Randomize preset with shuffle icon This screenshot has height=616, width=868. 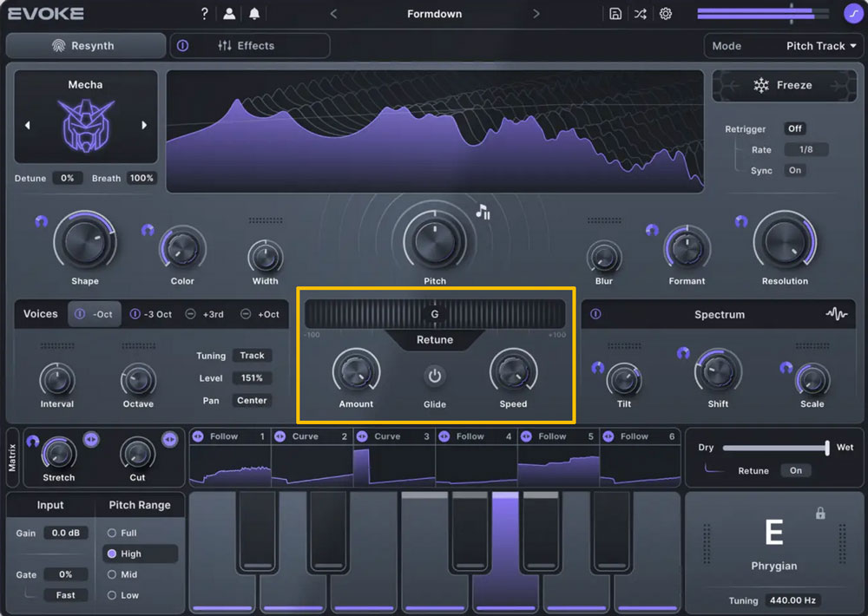[x=641, y=14]
